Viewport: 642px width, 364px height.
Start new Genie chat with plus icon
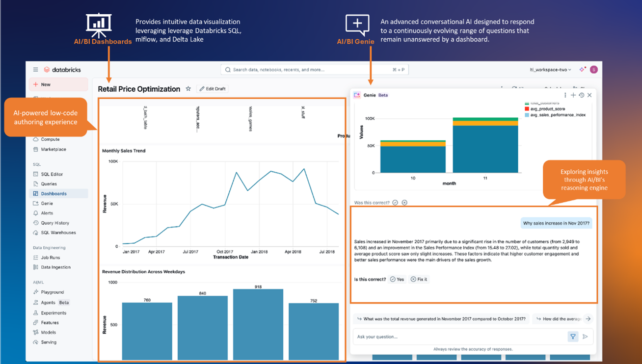tap(573, 95)
